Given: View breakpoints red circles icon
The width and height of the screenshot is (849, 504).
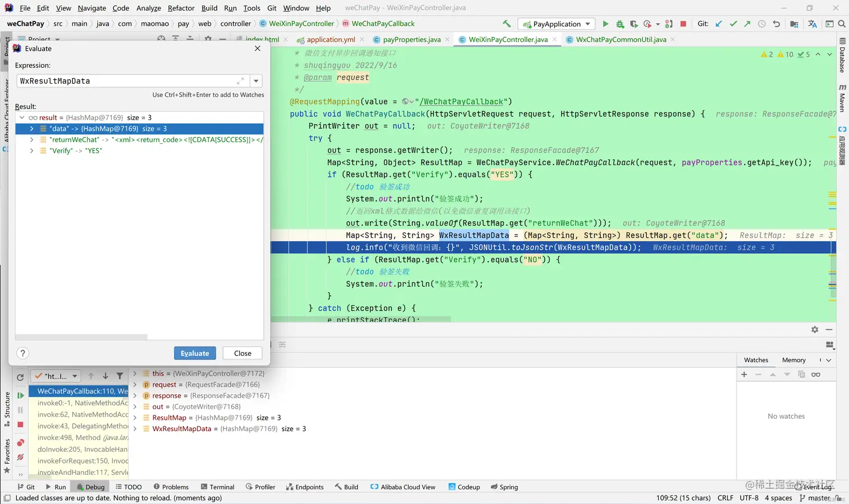Looking at the screenshot, I should tap(20, 443).
